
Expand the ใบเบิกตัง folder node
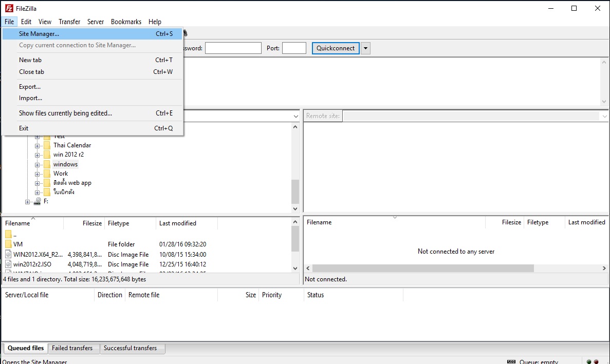37,193
